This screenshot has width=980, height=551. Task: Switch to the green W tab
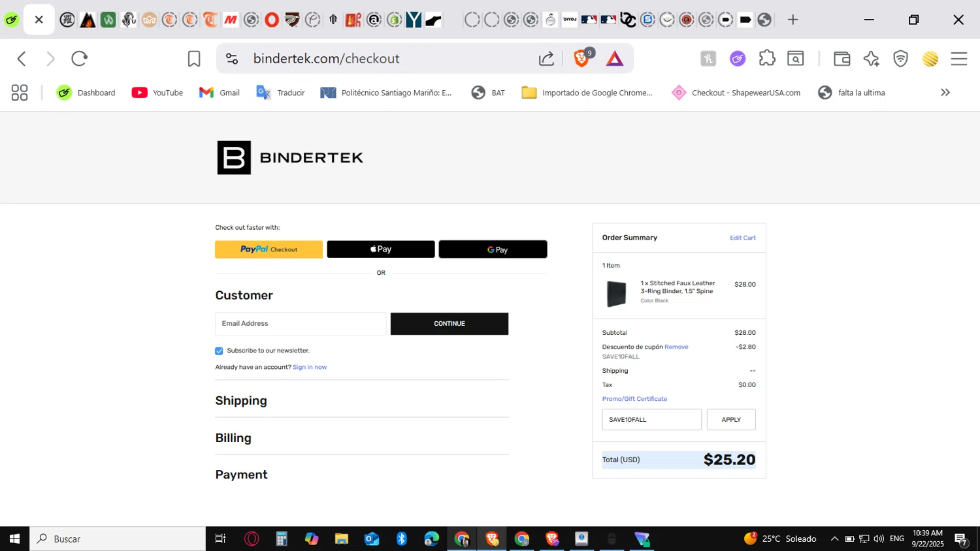tap(108, 20)
